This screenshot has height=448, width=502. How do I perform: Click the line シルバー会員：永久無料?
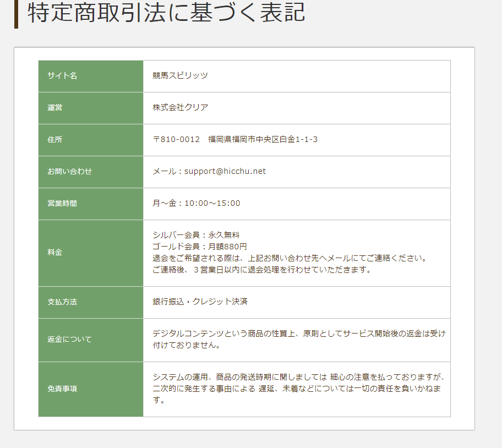196,235
